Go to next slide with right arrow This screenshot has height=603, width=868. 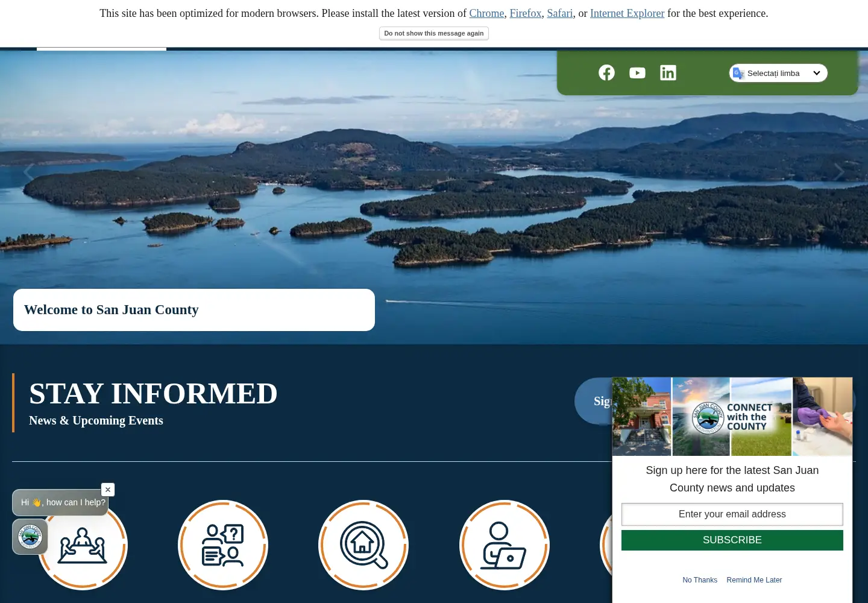839,172
